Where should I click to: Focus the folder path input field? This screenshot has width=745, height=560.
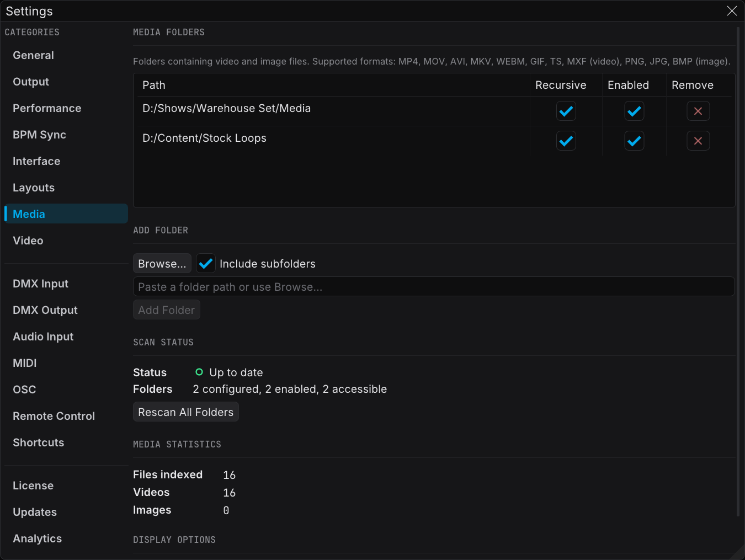434,287
